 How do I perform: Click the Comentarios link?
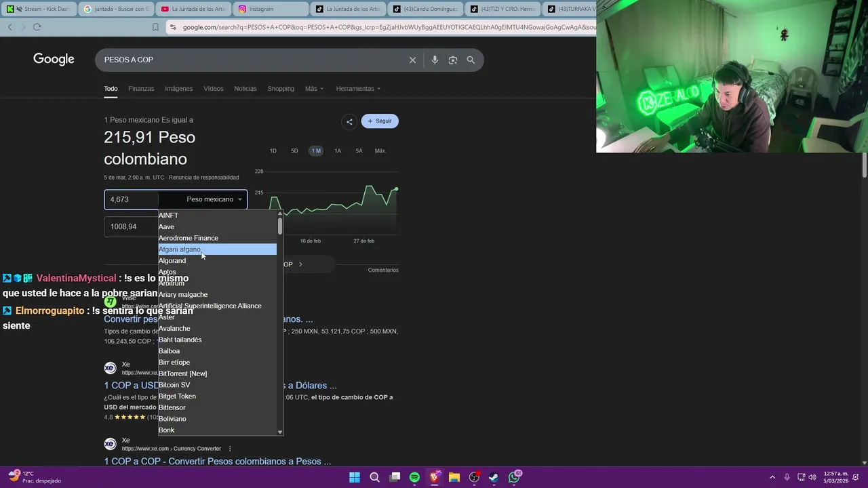point(383,270)
